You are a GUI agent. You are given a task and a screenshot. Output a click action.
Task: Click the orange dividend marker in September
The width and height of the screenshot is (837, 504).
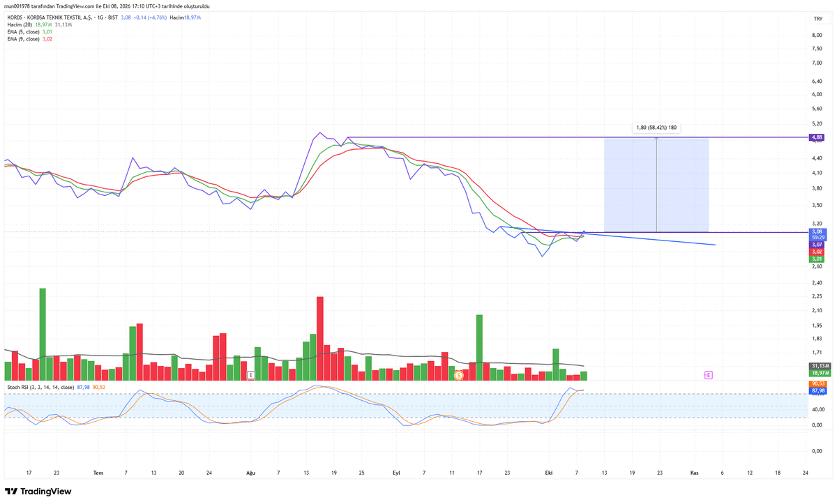pyautogui.click(x=459, y=375)
